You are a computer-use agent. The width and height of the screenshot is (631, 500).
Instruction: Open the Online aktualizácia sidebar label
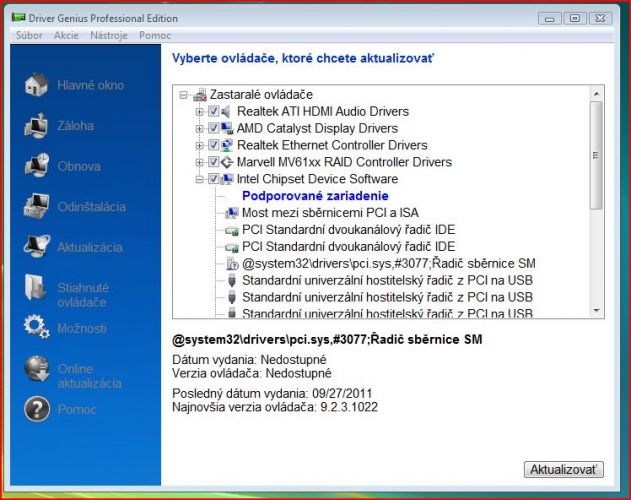[x=89, y=376]
